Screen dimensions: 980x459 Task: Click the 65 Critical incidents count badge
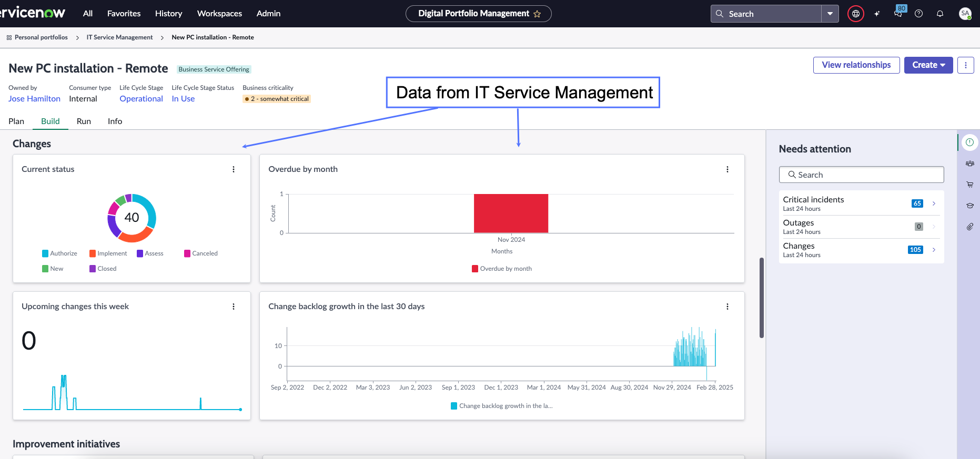917,203
